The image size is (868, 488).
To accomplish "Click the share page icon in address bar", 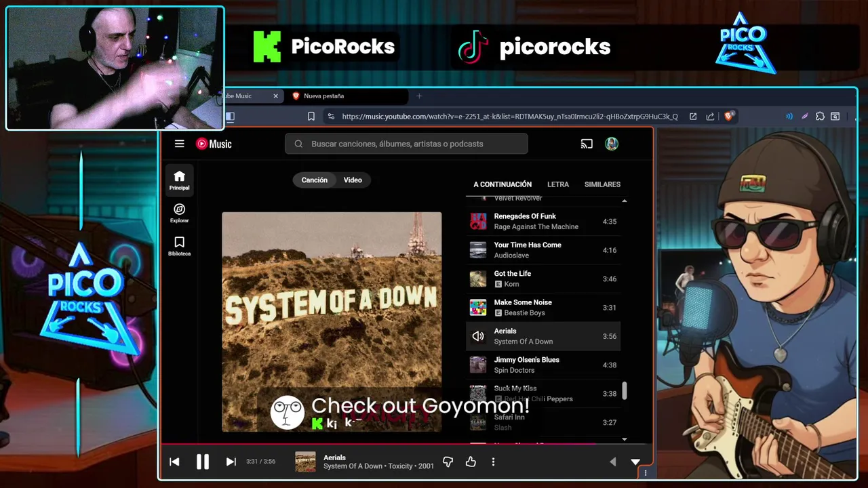I will [x=710, y=117].
